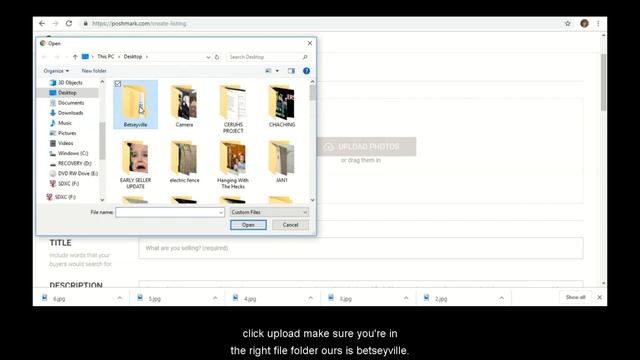Select the electric fence folder
The width and height of the screenshot is (640, 360).
click(184, 162)
